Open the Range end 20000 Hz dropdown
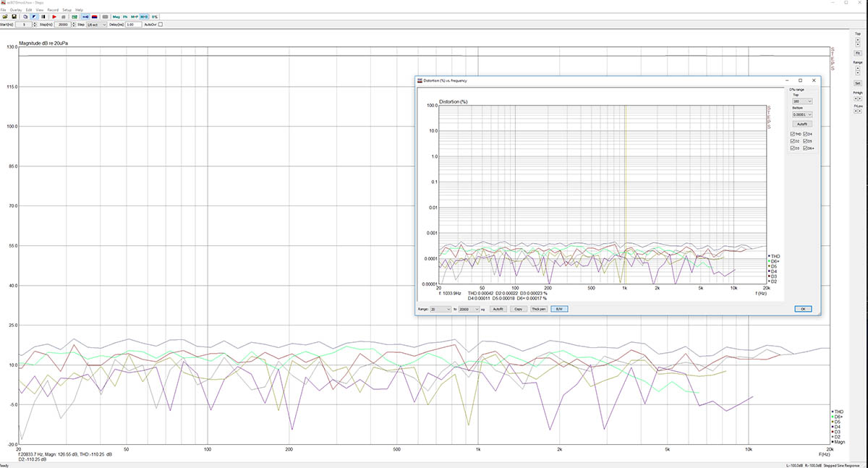The height and width of the screenshot is (468, 868). coord(469,309)
